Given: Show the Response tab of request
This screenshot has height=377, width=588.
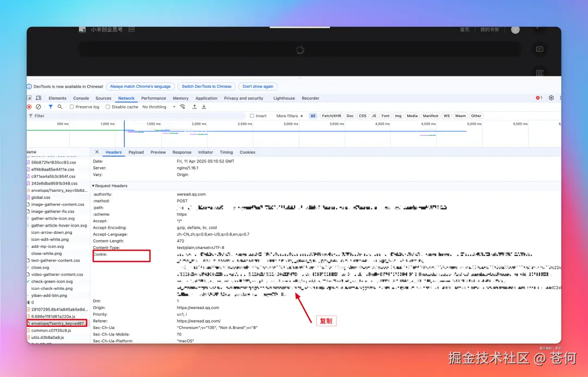Looking at the screenshot, I should point(182,153).
